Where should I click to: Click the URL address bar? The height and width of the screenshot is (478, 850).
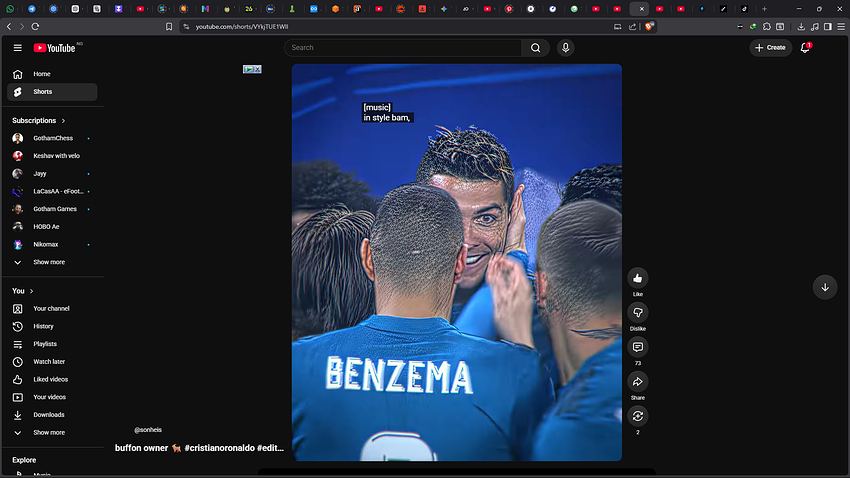coord(401,27)
